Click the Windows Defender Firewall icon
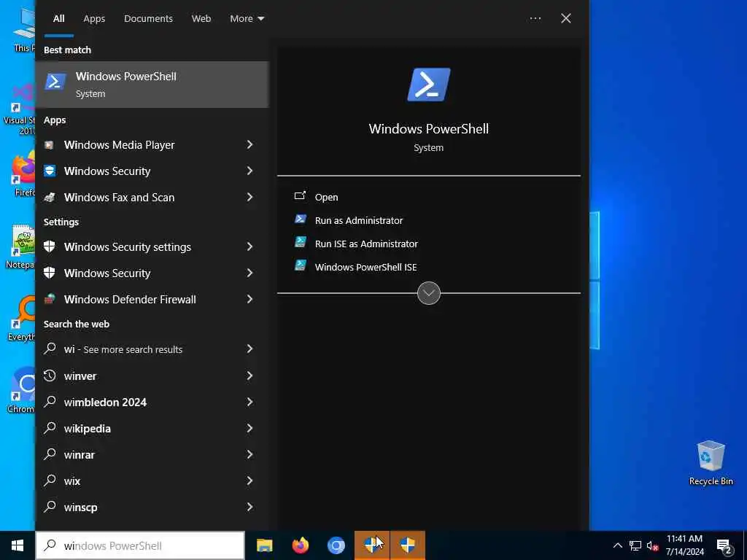Viewport: 747px width, 560px height. click(x=50, y=299)
